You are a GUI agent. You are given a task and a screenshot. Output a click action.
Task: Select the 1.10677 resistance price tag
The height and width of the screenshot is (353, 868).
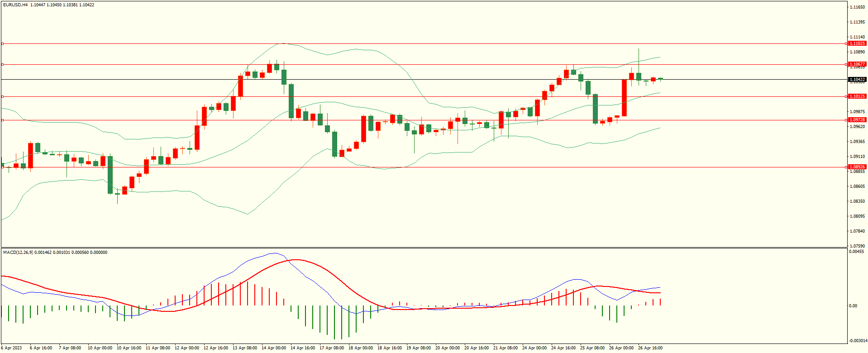(x=857, y=64)
